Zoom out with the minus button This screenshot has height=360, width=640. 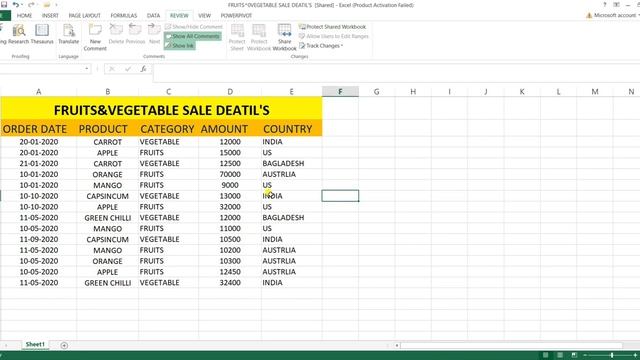click(585, 355)
